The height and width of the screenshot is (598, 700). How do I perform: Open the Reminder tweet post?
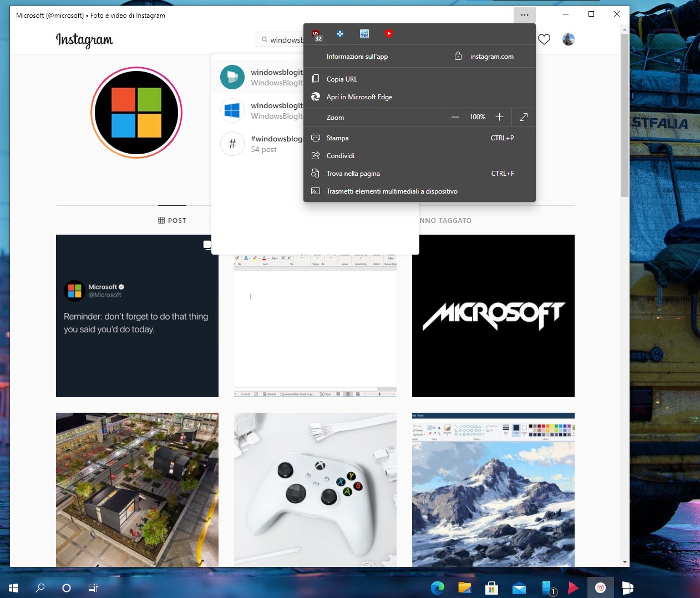coord(137,316)
